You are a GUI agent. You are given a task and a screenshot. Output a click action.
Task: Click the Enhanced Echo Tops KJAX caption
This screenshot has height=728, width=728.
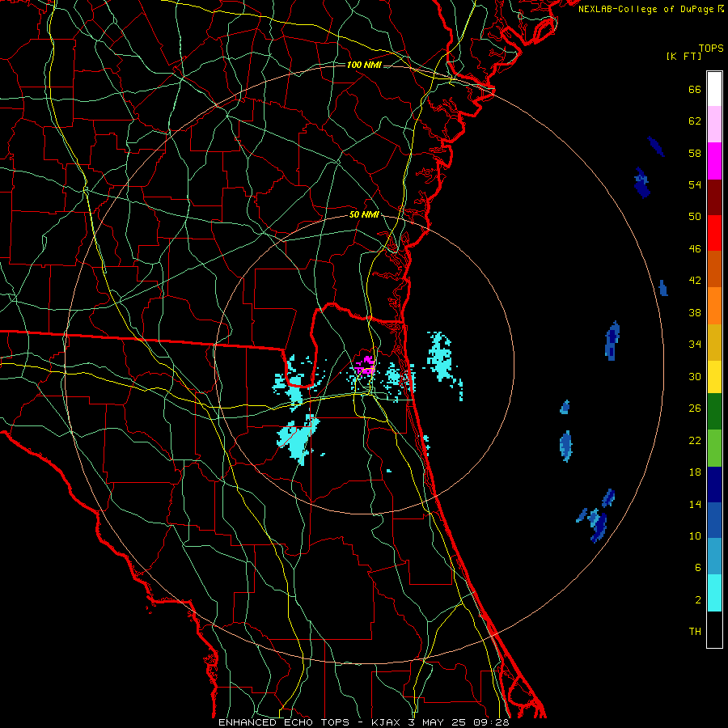point(364,722)
